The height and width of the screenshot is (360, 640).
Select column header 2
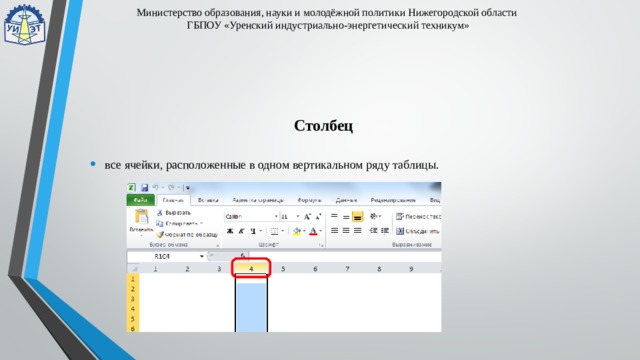point(187,269)
